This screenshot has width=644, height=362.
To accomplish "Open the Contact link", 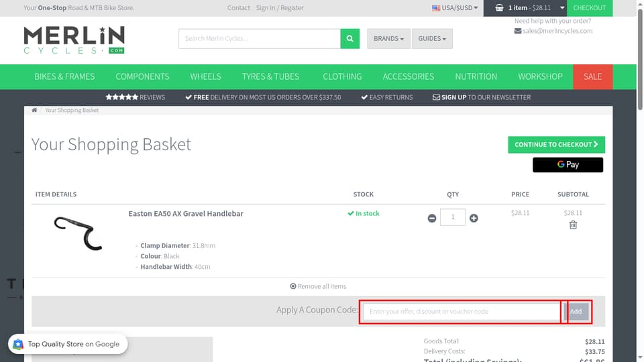I will point(239,8).
